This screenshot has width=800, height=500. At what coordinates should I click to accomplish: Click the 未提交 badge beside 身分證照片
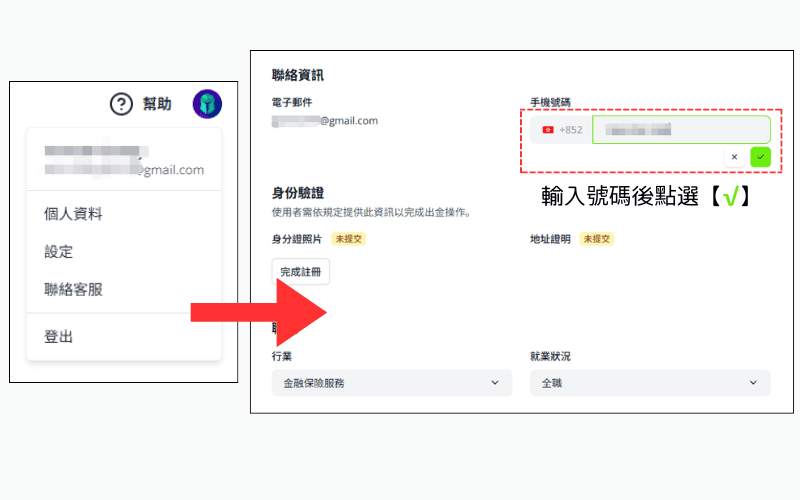click(x=348, y=239)
